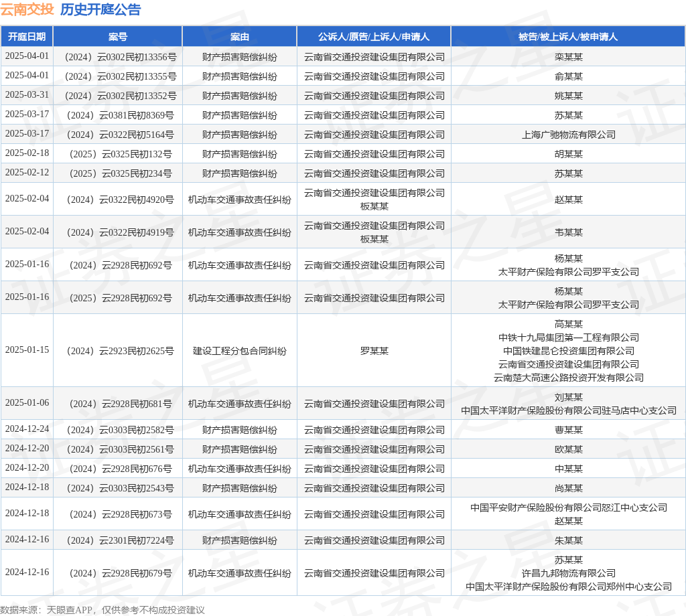The height and width of the screenshot is (616, 686).
Task: Click 建设工程分包合同纠纷 case cause
Action: point(240,351)
